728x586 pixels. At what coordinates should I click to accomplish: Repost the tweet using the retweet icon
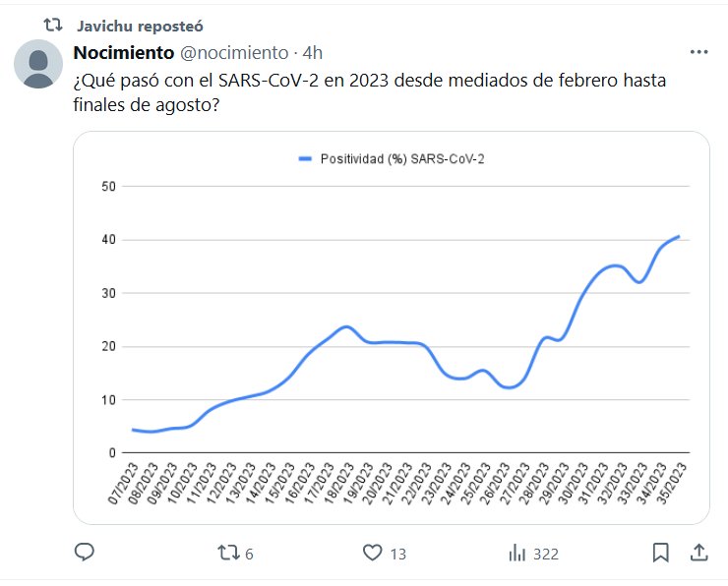(227, 554)
